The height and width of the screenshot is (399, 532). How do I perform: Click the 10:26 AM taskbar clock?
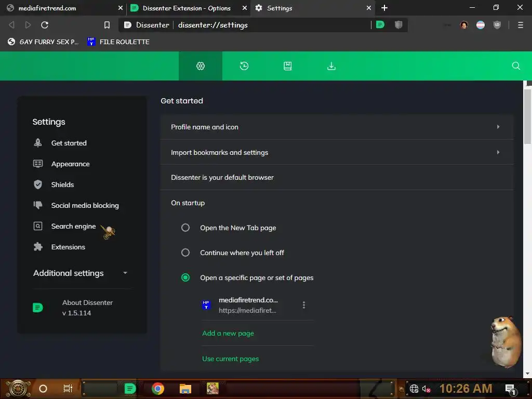(x=465, y=389)
